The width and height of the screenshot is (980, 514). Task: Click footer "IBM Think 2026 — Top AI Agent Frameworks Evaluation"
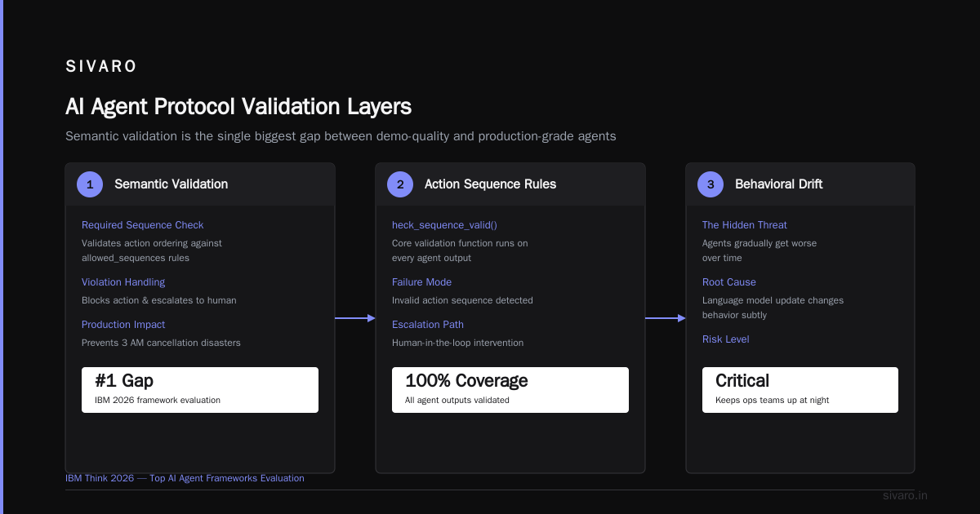[x=185, y=479]
